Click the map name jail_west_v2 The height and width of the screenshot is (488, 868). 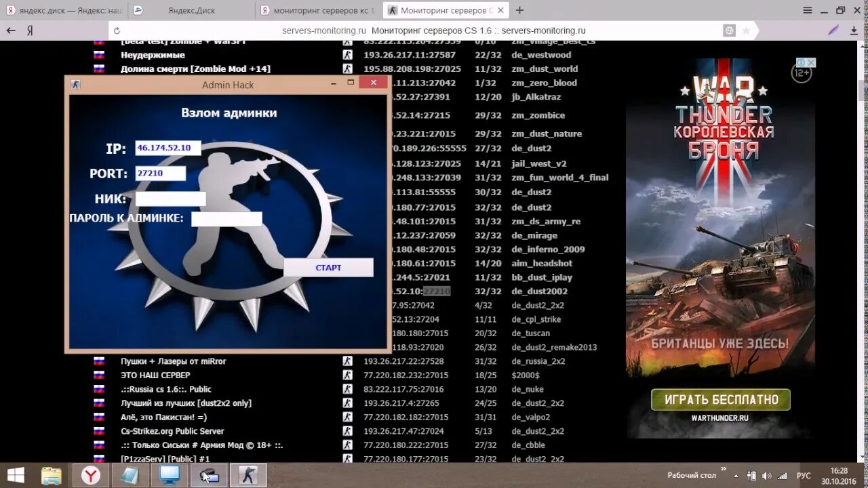coord(538,163)
